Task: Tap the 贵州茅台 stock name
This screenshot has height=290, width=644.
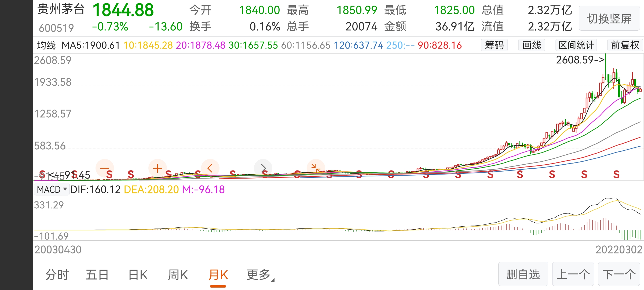Action: click(x=61, y=9)
